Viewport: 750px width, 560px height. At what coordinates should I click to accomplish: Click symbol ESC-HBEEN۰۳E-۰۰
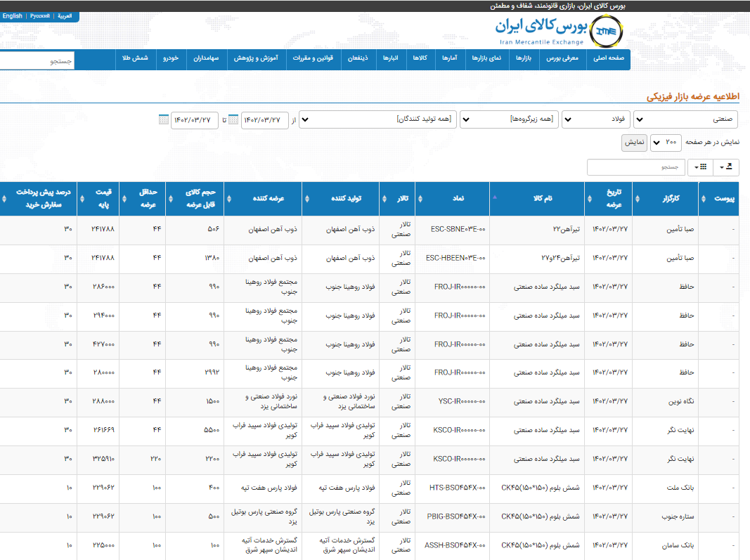pos(455,259)
